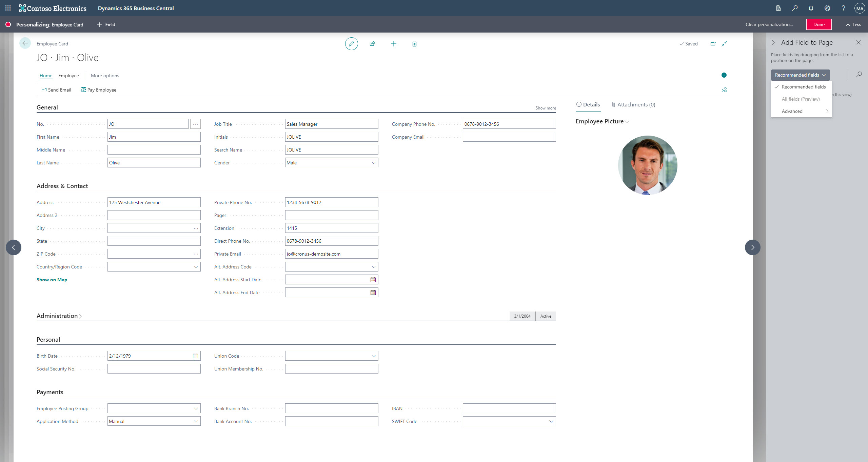Open card in new window icon
The height and width of the screenshot is (462, 868).
[x=713, y=44]
